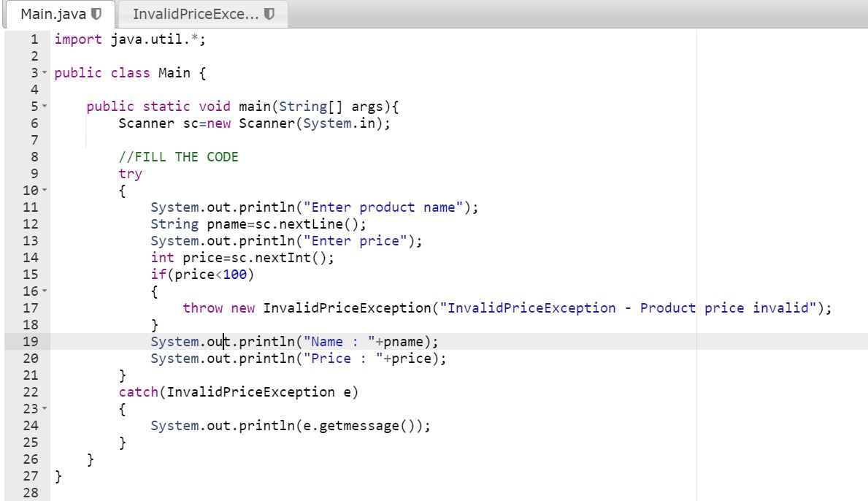Click 'args' parameter in main signature
The height and width of the screenshot is (501, 868).
(x=367, y=107)
